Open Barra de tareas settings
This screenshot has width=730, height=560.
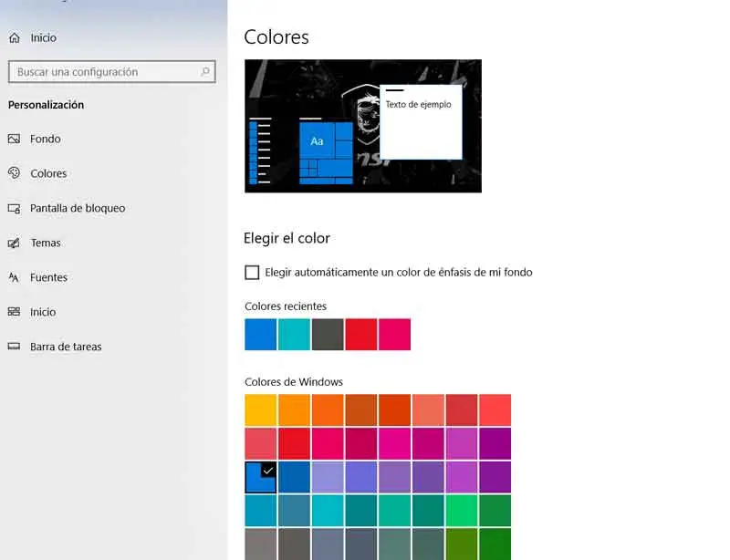tap(66, 347)
